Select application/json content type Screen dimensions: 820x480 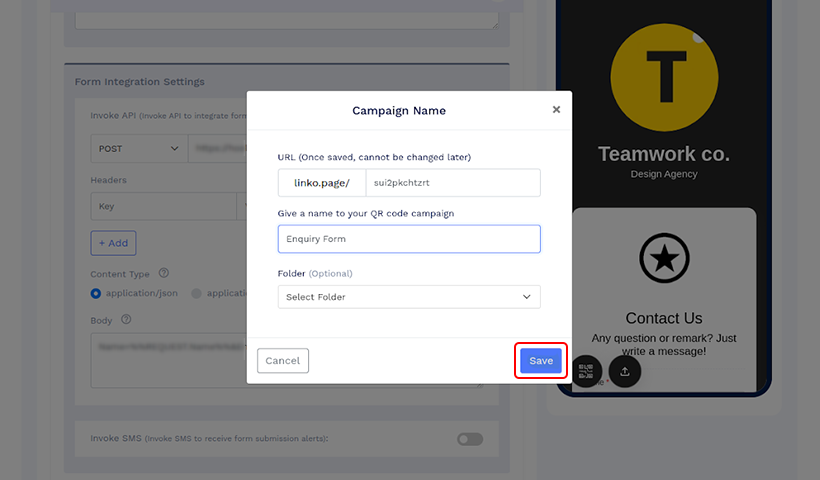pyautogui.click(x=96, y=293)
